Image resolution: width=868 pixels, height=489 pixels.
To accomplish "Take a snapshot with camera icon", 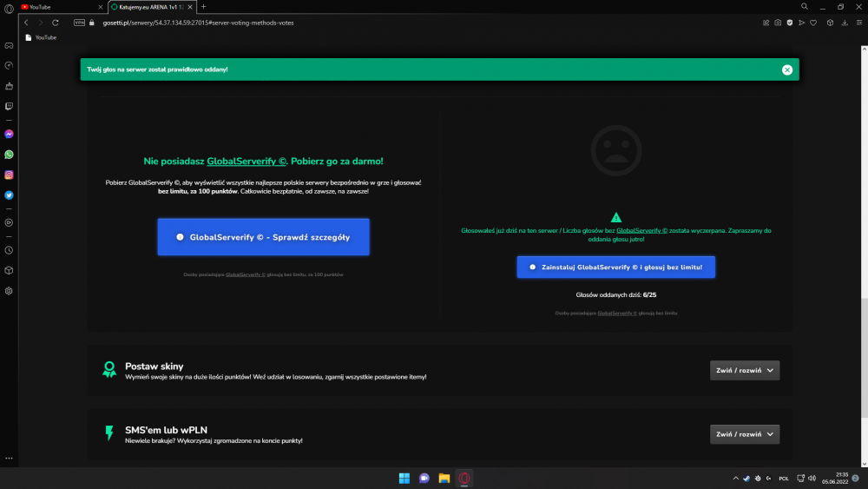I will [778, 23].
